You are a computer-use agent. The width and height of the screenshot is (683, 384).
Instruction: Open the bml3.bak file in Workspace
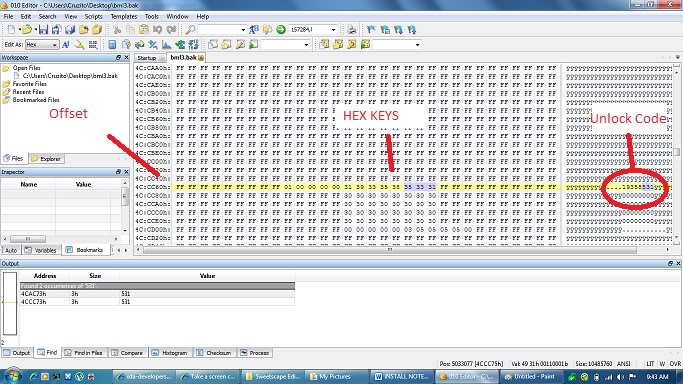[70, 76]
